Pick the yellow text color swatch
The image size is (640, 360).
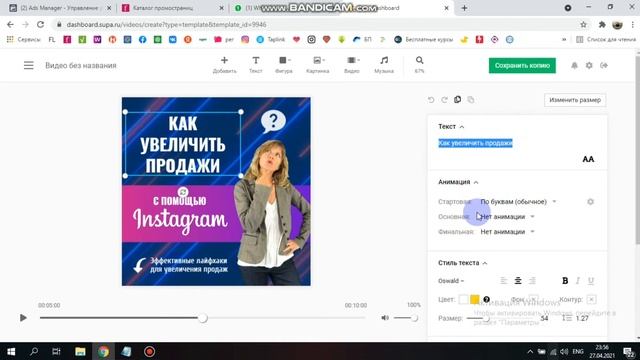pyautogui.click(x=474, y=300)
